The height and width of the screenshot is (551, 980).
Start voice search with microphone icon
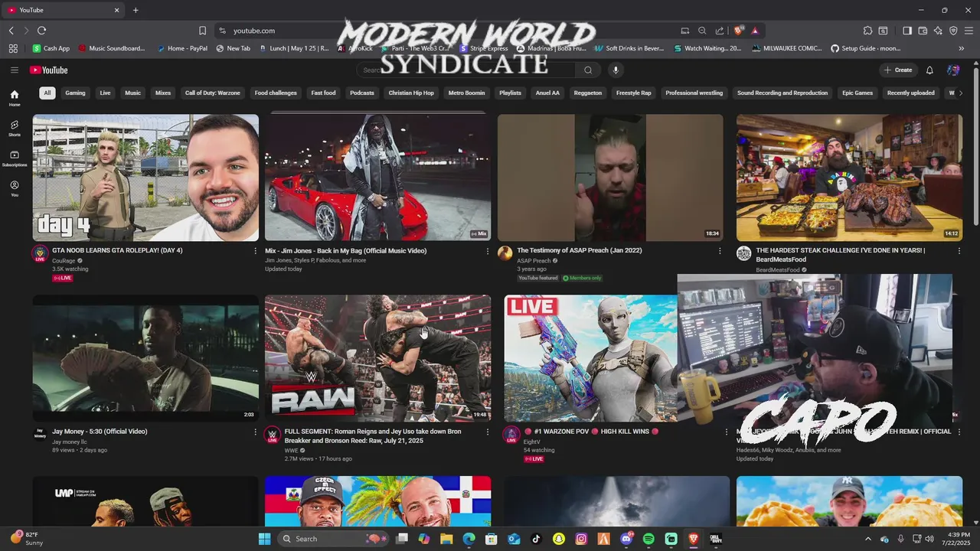click(616, 70)
